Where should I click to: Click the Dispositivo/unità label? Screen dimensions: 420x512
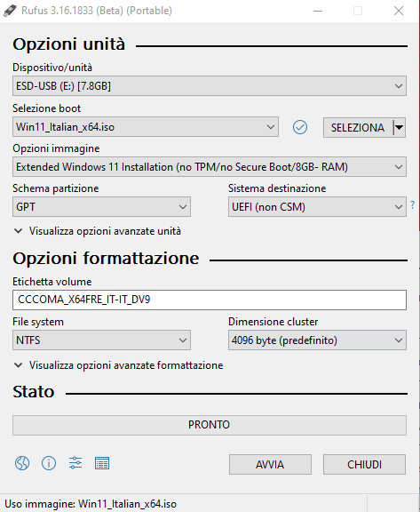[52, 68]
